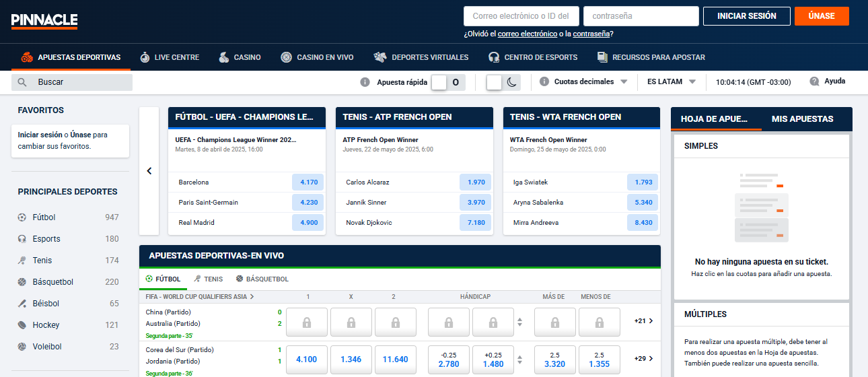Click the Apuesta rápida info icon

point(365,82)
